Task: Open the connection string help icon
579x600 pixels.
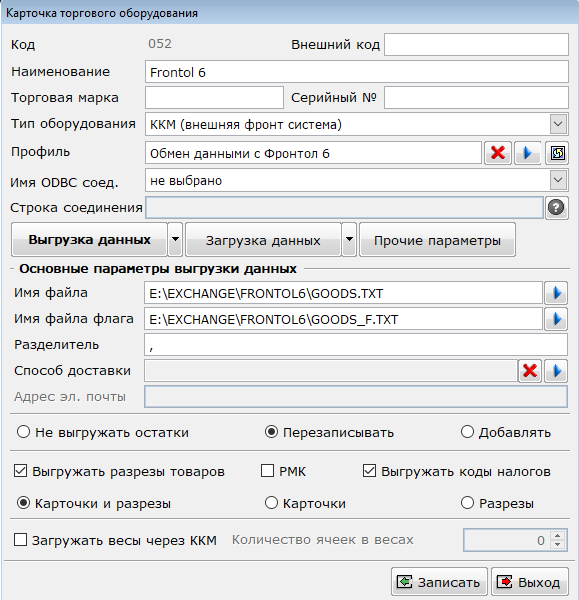Action: [556, 208]
